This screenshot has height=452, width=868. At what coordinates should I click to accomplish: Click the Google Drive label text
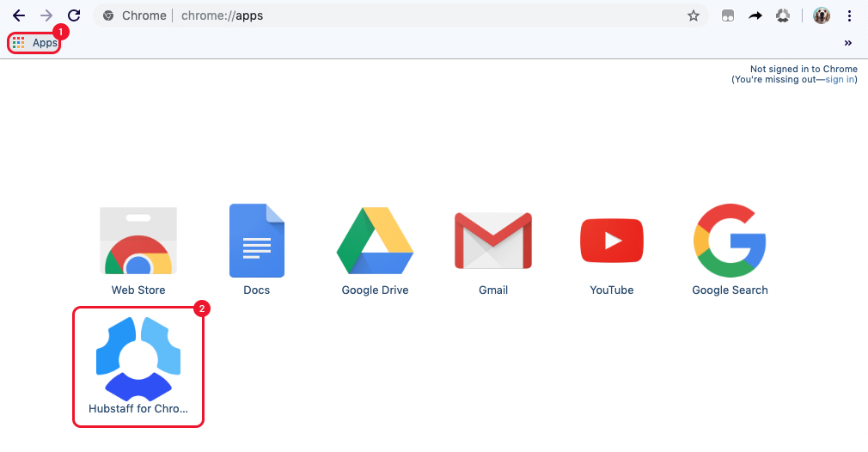pos(375,290)
